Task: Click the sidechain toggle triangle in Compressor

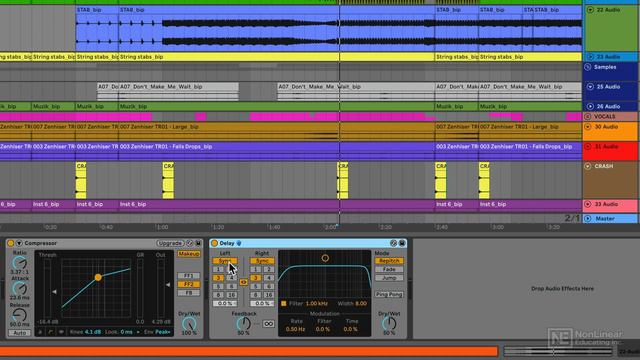Action: point(19,243)
